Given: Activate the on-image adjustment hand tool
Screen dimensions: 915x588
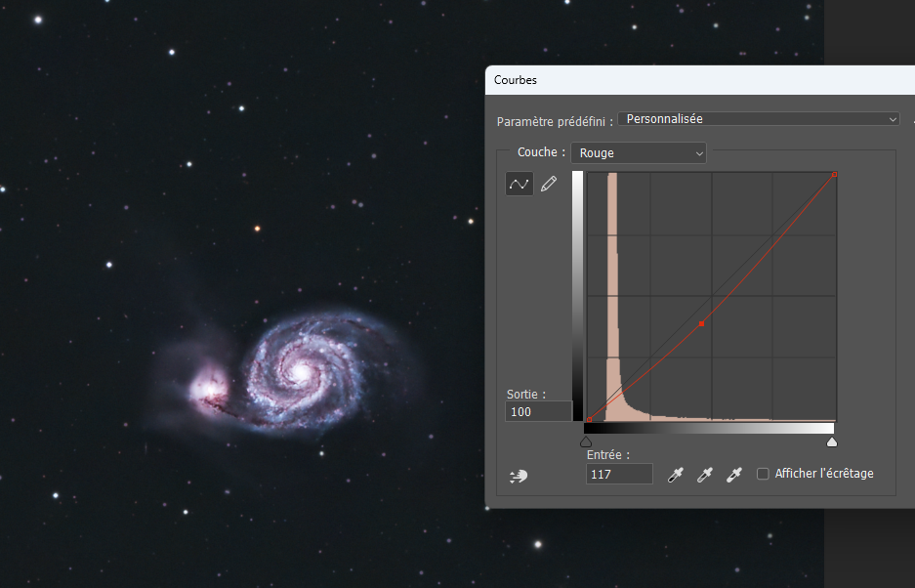Looking at the screenshot, I should click(519, 476).
